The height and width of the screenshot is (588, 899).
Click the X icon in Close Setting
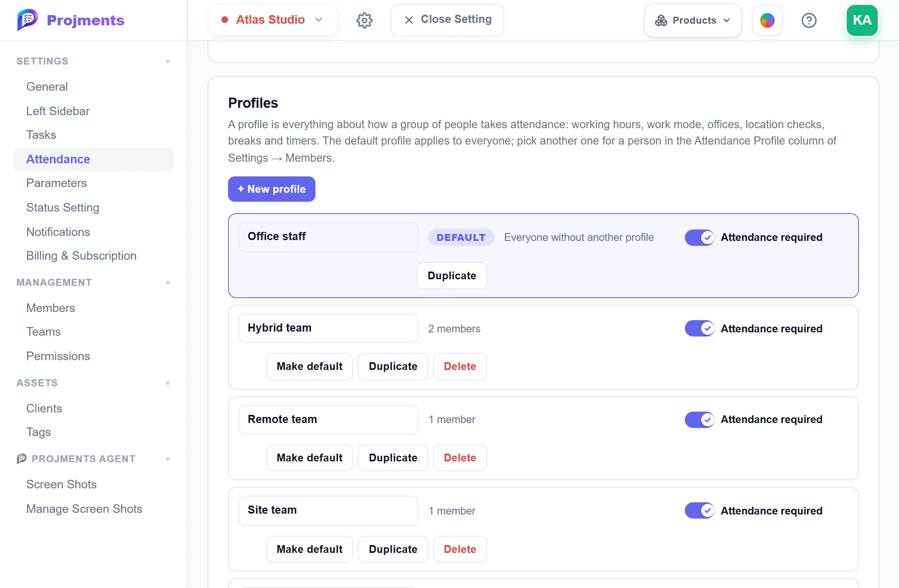pyautogui.click(x=409, y=20)
